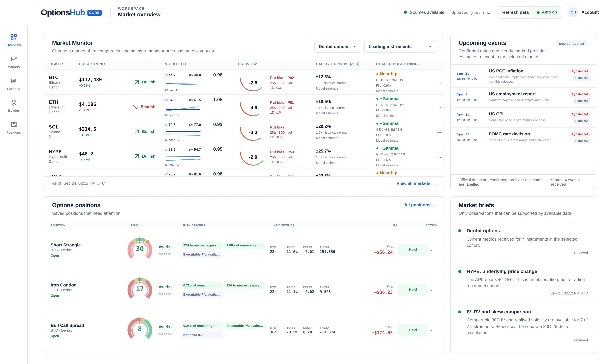Open the Portfolio sidebar icon
The width and height of the screenshot is (612, 364).
(14, 81)
